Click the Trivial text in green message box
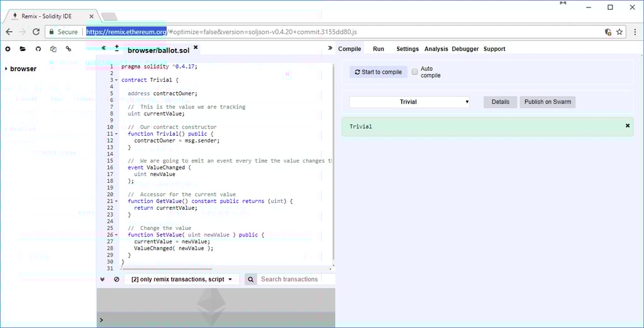Screen dimensions: 644x328 tap(360, 126)
